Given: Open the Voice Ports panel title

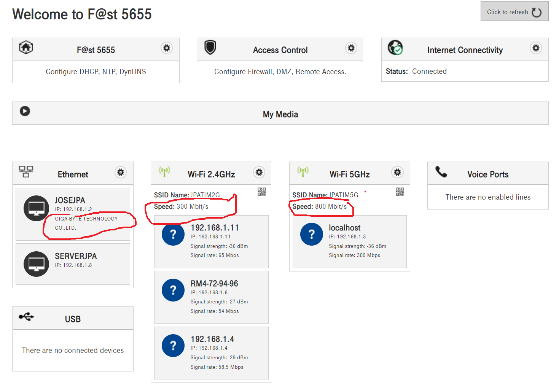Looking at the screenshot, I should [488, 175].
